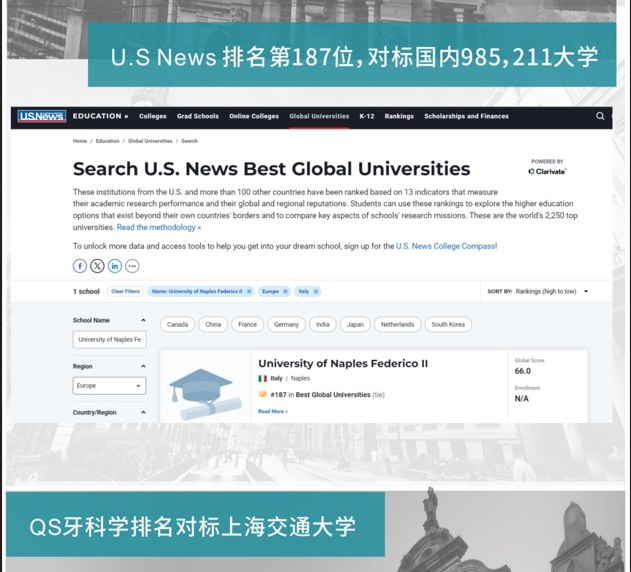Open University of Naples Federico II title

(x=343, y=363)
